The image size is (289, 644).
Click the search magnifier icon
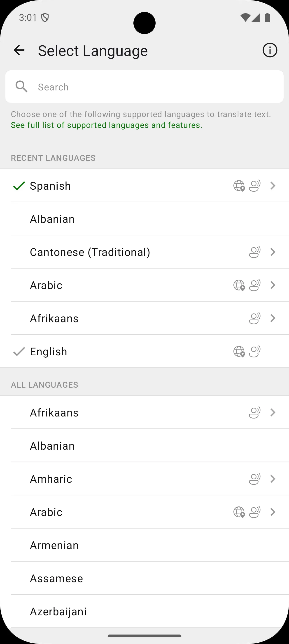21,87
